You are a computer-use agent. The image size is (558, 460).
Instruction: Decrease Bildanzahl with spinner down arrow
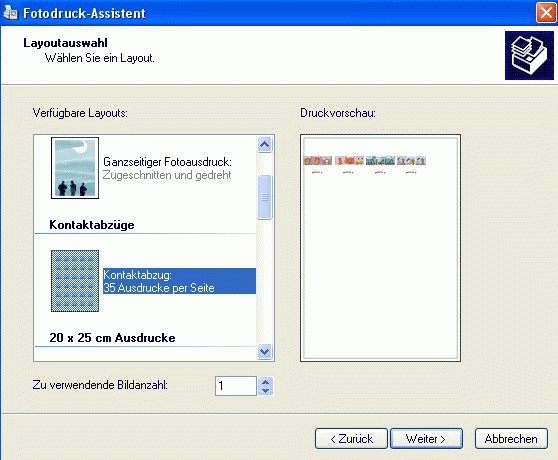pyautogui.click(x=265, y=391)
